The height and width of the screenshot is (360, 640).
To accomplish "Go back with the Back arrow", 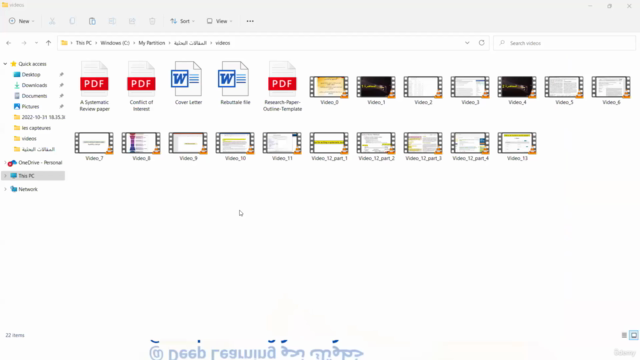I will pyautogui.click(x=9, y=43).
